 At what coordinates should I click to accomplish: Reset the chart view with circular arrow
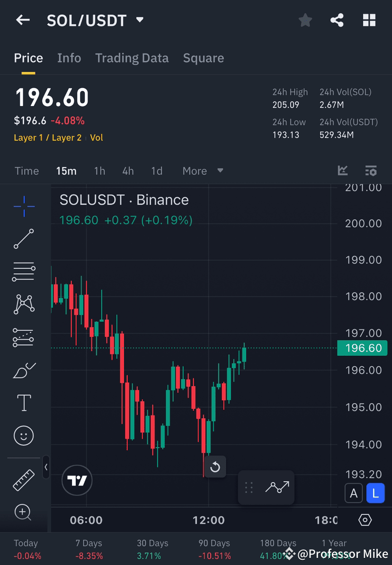tap(214, 467)
